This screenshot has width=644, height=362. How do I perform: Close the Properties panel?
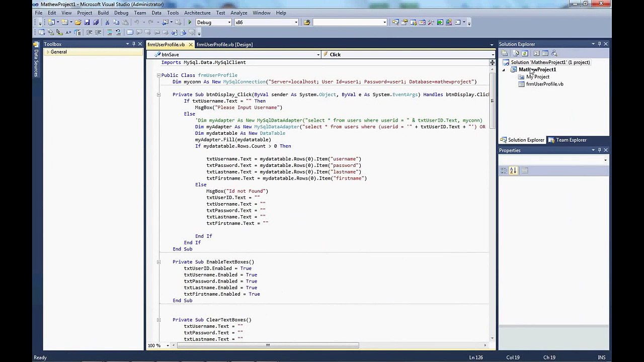606,150
